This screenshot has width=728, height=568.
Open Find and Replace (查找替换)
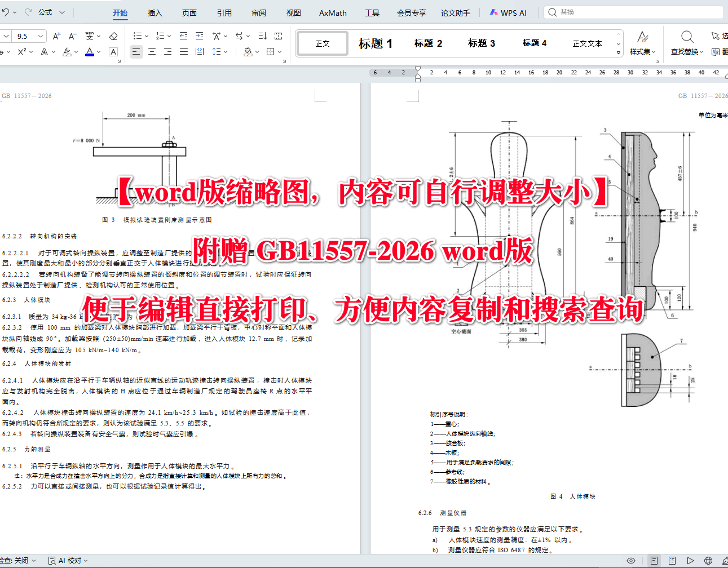click(x=687, y=43)
